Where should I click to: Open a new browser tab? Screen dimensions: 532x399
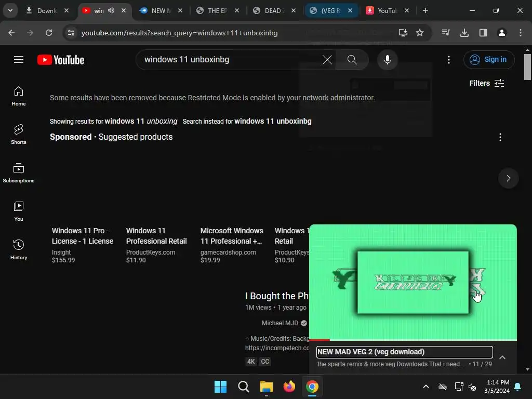click(x=425, y=10)
